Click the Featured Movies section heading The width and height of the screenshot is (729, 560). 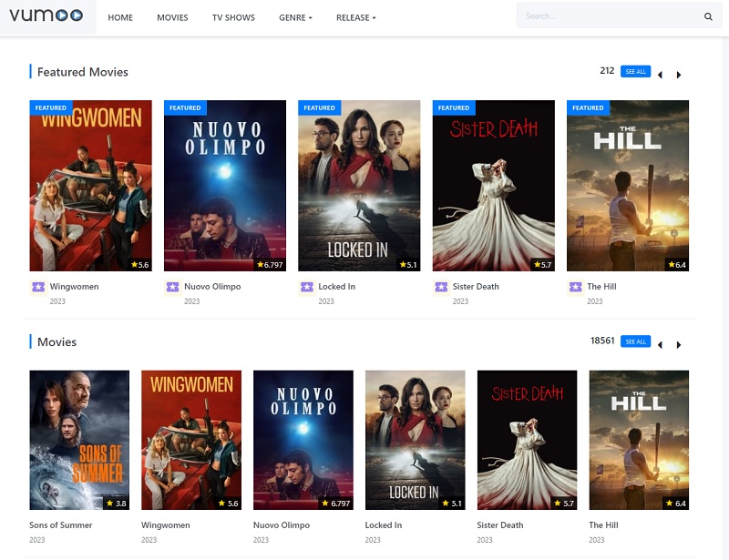coord(83,72)
